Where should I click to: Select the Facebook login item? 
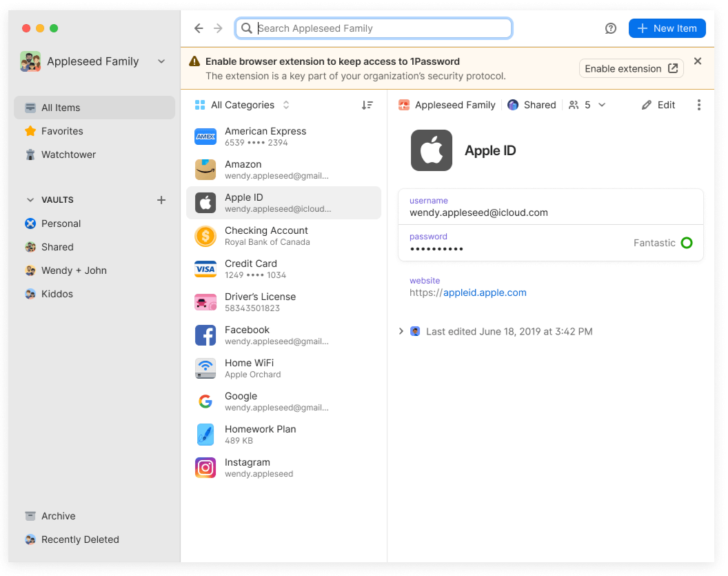(x=283, y=335)
